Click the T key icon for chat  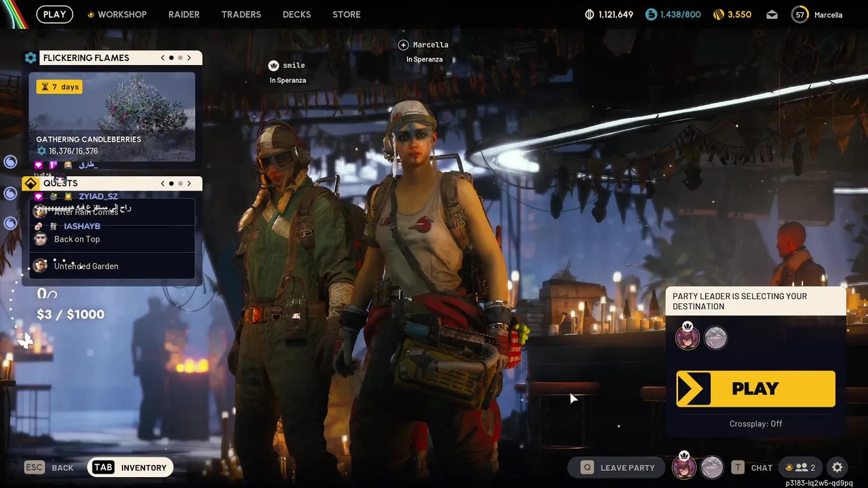(737, 468)
